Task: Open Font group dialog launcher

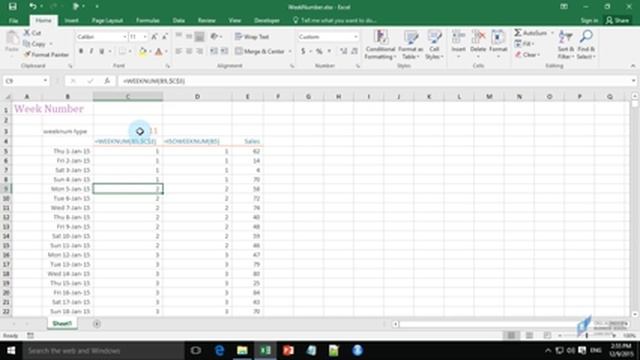Action: (168, 66)
